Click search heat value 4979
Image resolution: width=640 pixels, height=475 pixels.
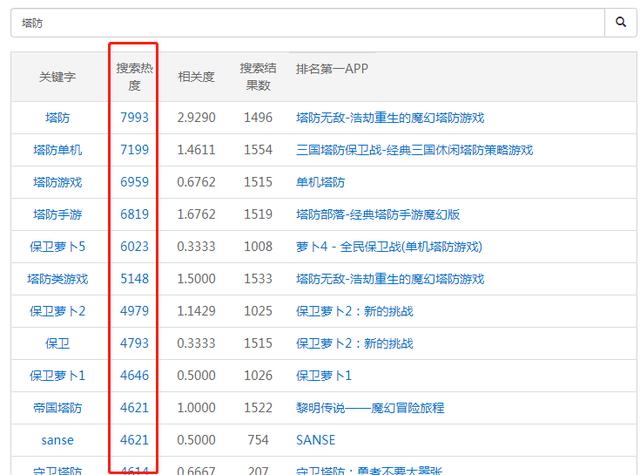click(134, 311)
